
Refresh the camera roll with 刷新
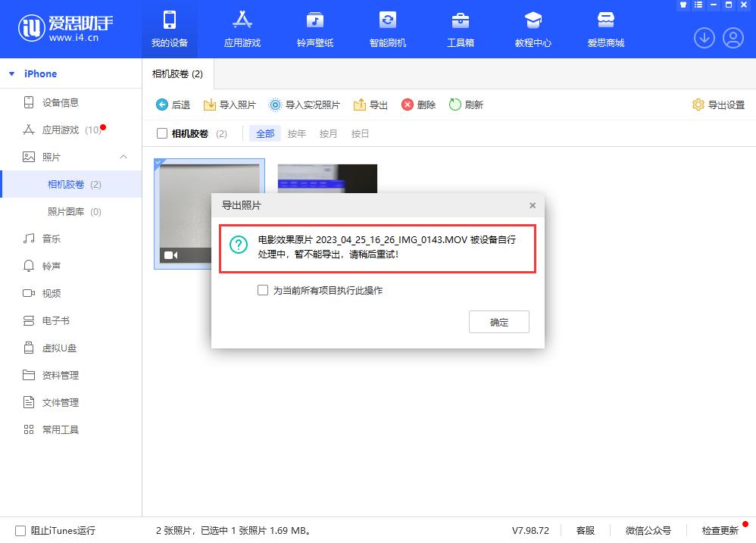click(x=466, y=105)
